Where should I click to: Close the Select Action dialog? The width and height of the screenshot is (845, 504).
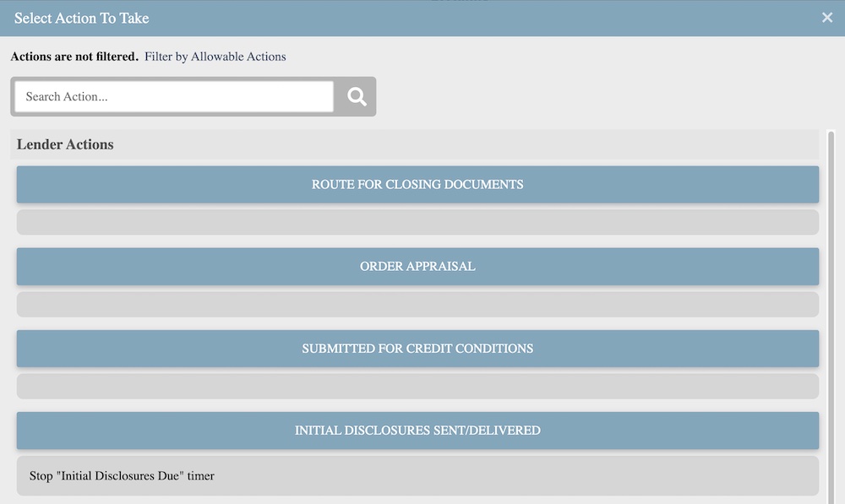click(x=827, y=18)
